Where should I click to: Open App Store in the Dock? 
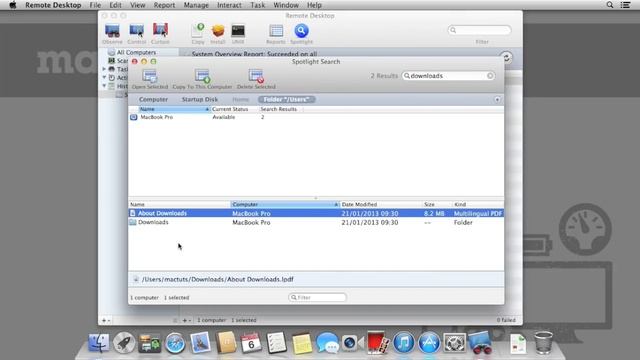pos(429,342)
